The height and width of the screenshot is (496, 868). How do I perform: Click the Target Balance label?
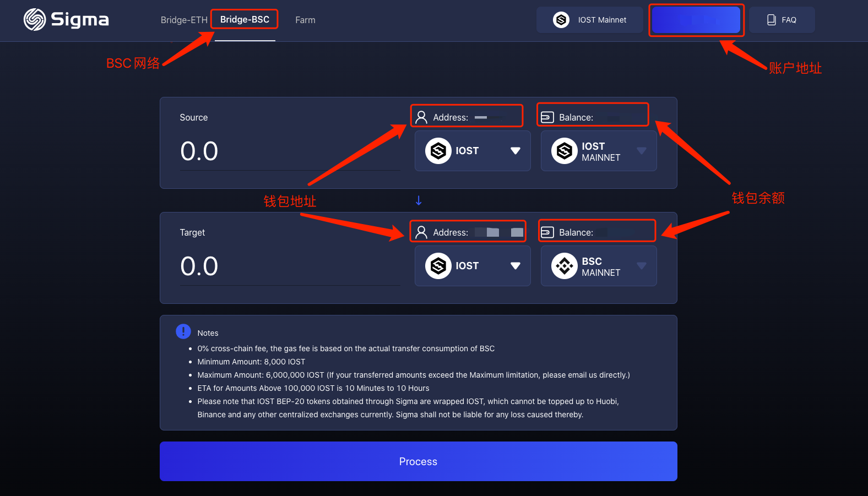click(576, 232)
